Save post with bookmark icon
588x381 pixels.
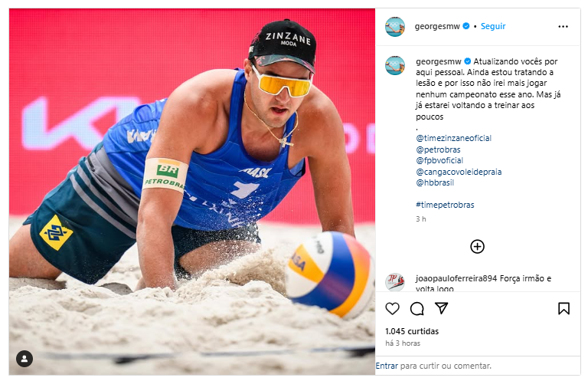click(x=563, y=308)
